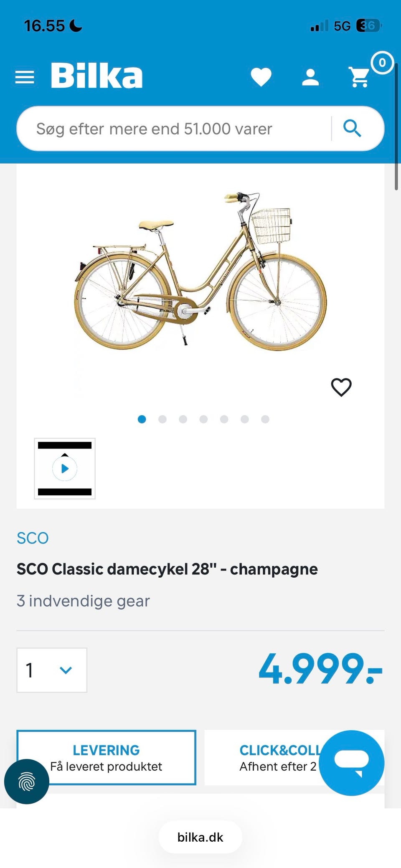The height and width of the screenshot is (868, 401).
Task: Open the shopping cart
Action: 359,77
